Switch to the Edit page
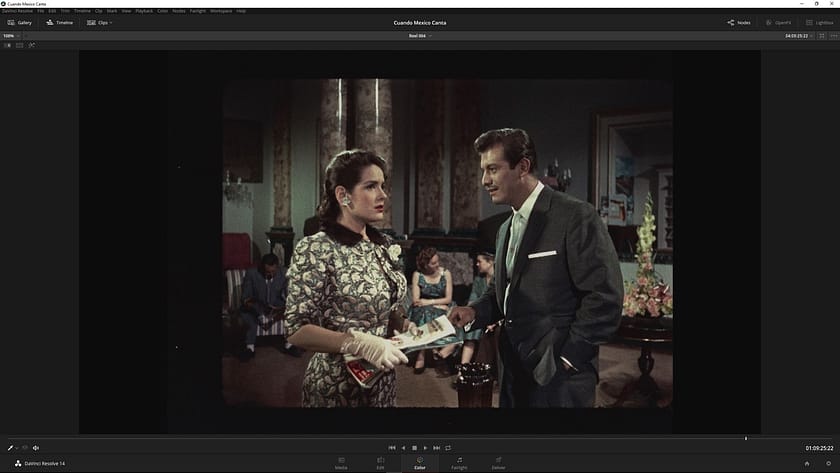The width and height of the screenshot is (840, 473). (x=380, y=463)
